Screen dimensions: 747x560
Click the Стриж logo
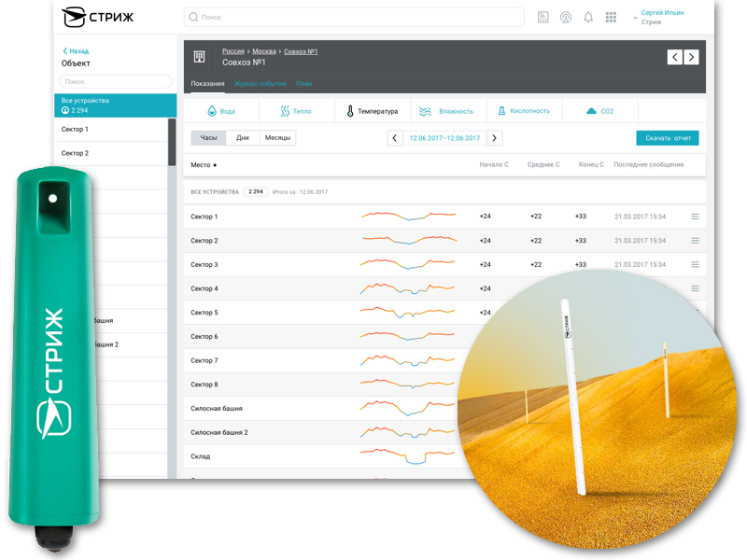click(x=98, y=17)
